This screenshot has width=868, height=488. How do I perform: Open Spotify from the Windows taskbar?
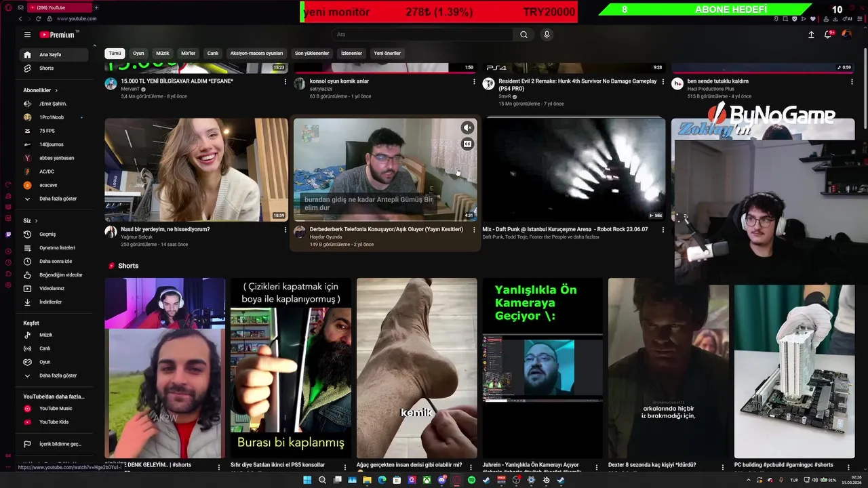pos(472,480)
